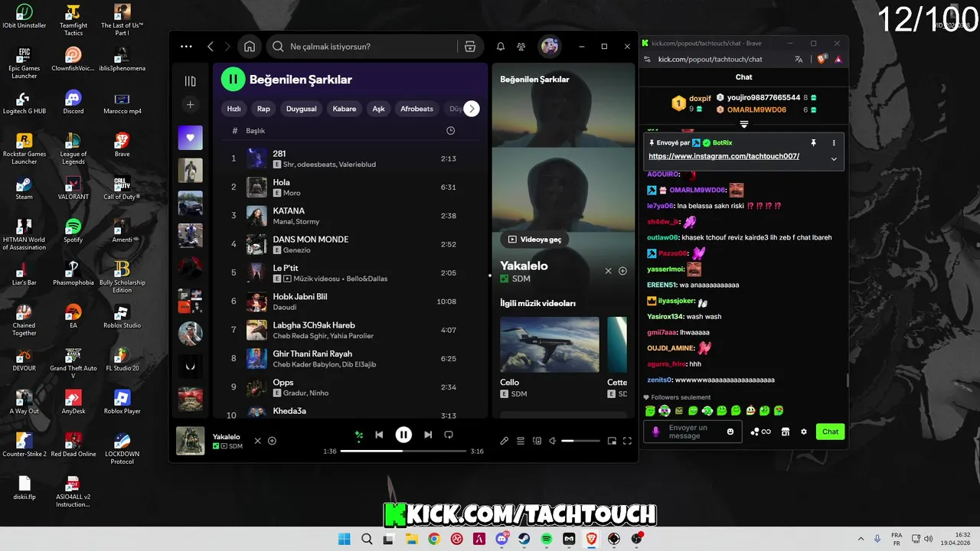Enter fullscreen mode in Spotify player

pyautogui.click(x=627, y=441)
